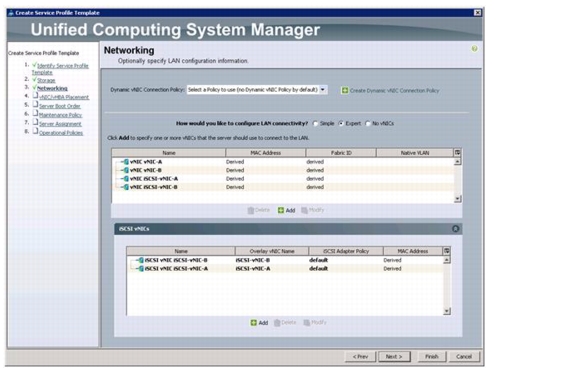Click the Next > button
Viewport: 576px width, 371px height.
394,356
